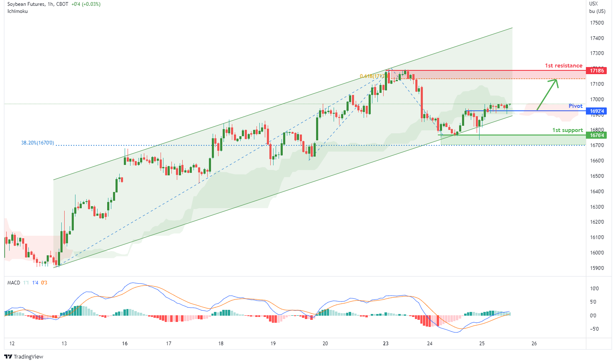Click the 1600'0 price axis label
613x364 pixels.
(x=597, y=252)
